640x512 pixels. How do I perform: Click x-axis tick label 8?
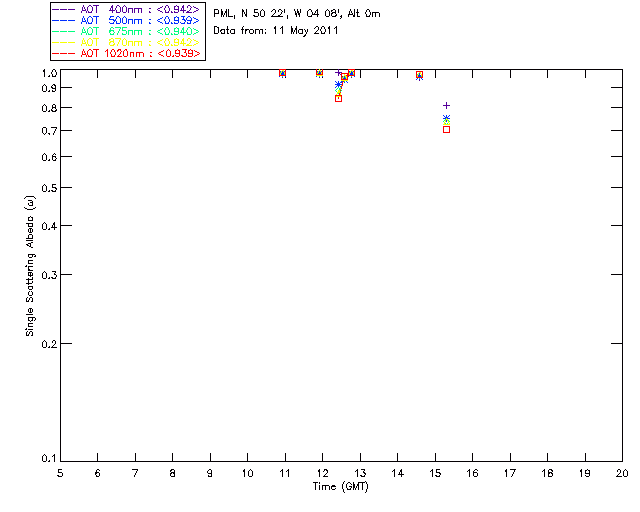coord(173,473)
